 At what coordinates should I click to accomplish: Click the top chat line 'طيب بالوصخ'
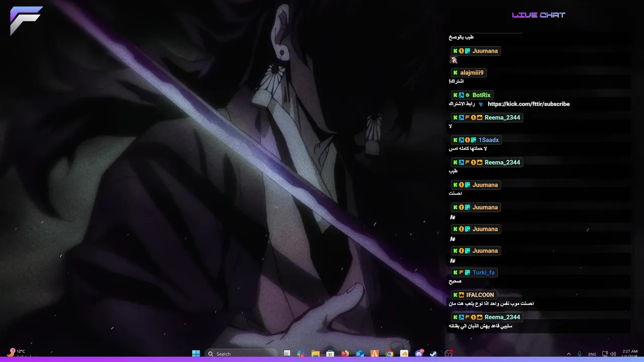(461, 37)
